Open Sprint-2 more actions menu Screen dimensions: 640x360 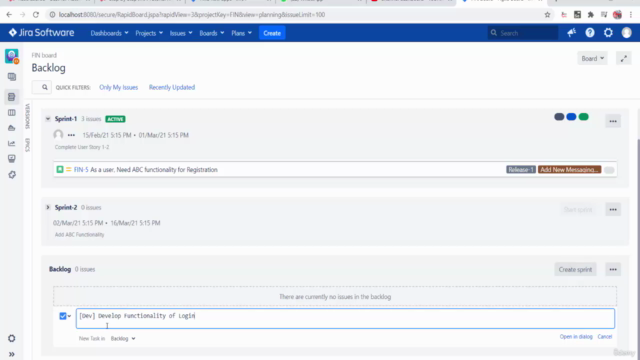pyautogui.click(x=613, y=209)
